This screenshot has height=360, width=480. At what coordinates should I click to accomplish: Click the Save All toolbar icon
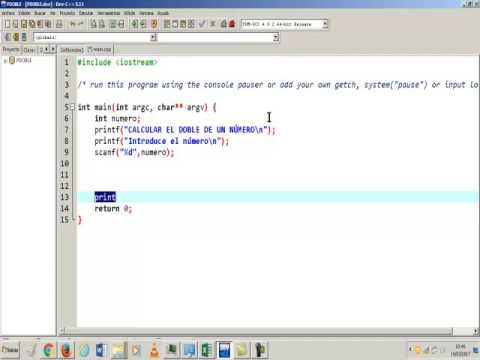click(x=32, y=24)
